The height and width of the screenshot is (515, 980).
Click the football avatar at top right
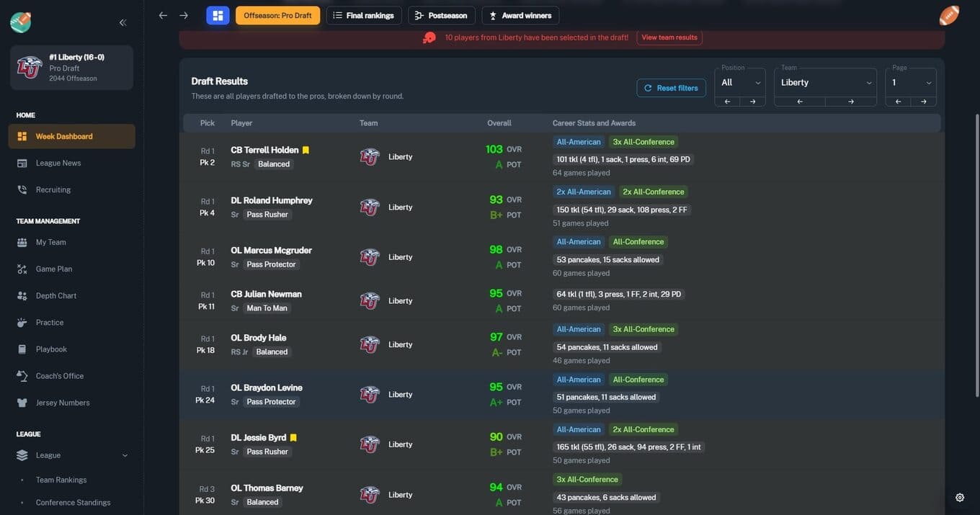[x=950, y=15]
